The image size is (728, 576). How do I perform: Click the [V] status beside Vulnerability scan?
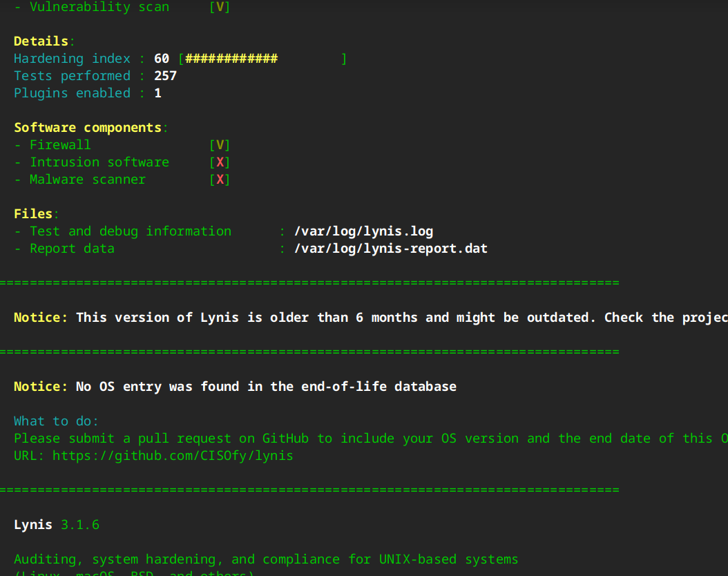[x=220, y=7]
